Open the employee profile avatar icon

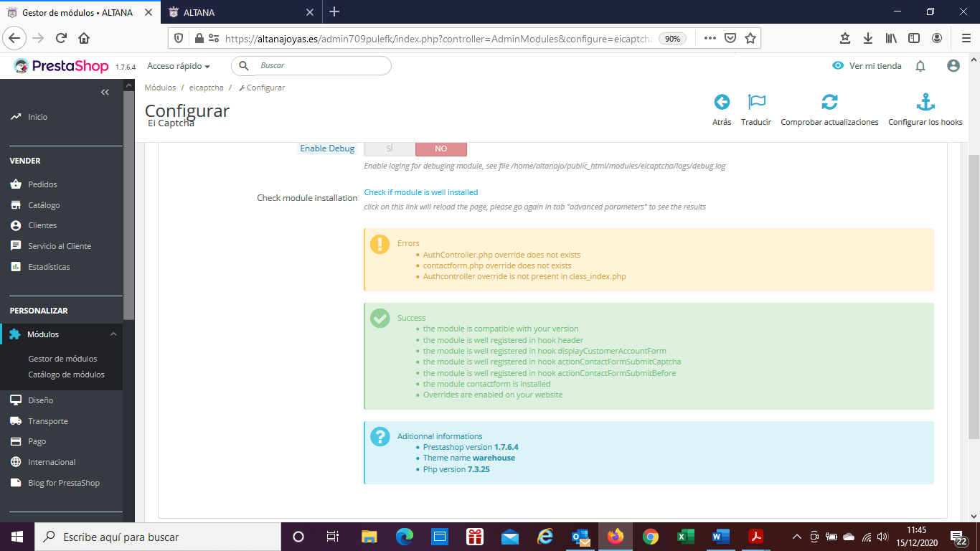pos(953,66)
